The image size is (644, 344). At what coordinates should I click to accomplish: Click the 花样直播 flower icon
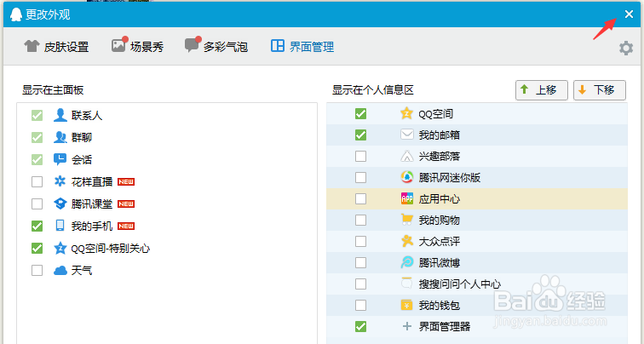point(60,181)
